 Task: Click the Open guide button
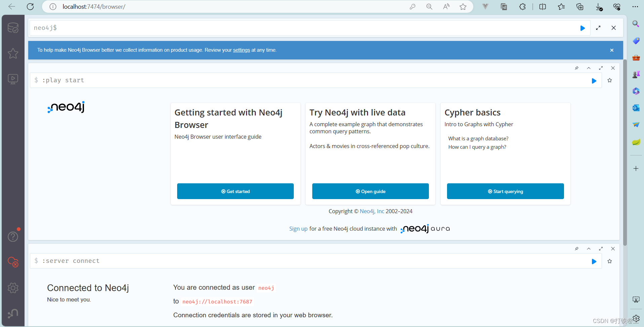370,191
